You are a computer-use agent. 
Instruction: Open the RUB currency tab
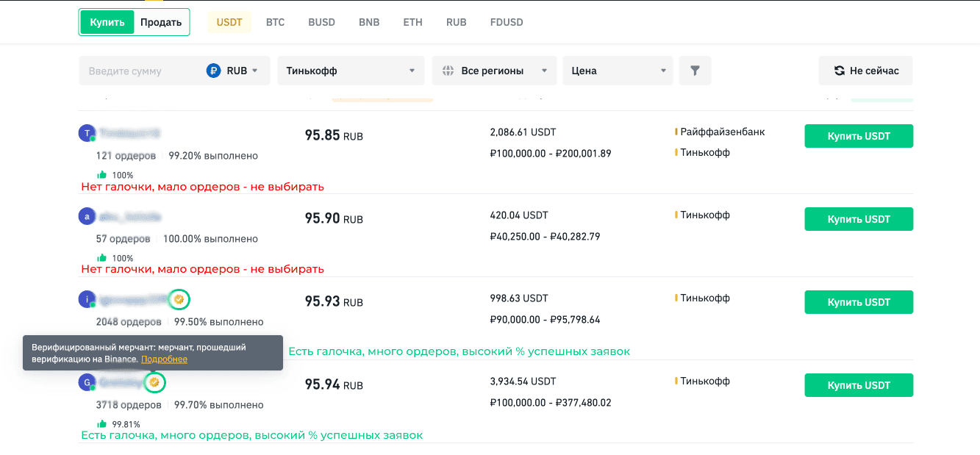(x=456, y=22)
